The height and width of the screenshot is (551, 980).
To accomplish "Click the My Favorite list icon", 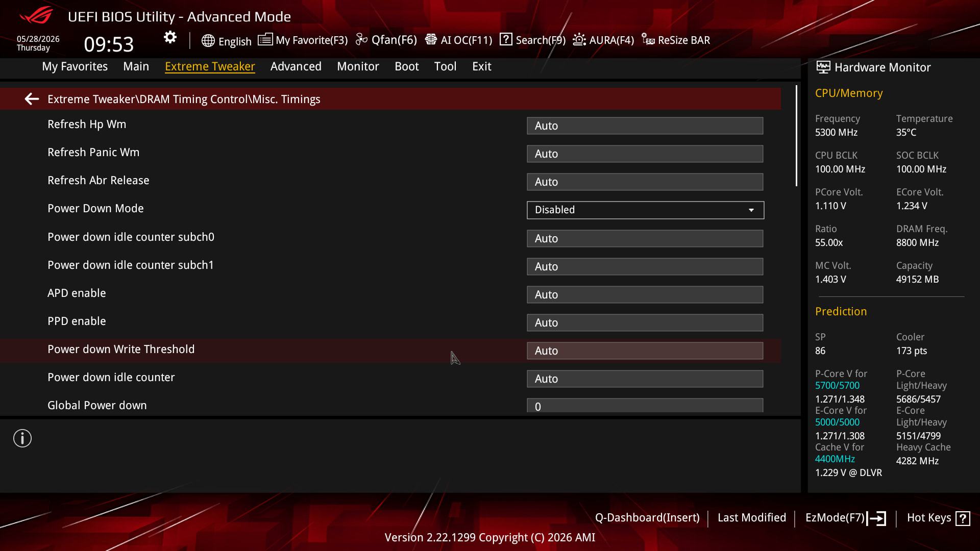I will coord(265,40).
